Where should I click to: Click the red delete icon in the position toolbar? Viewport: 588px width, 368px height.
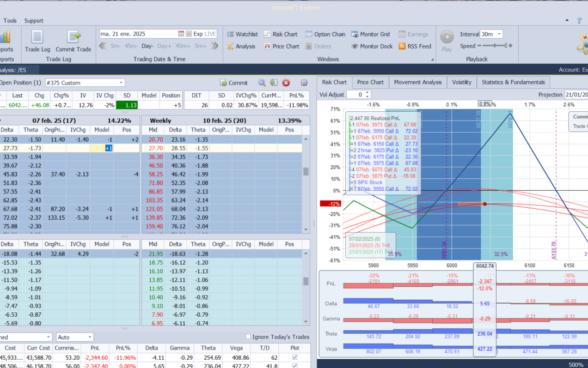(x=286, y=83)
